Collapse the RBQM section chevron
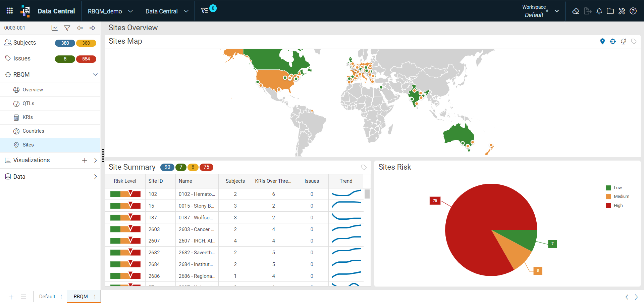Image resolution: width=644 pixels, height=303 pixels. (x=95, y=75)
